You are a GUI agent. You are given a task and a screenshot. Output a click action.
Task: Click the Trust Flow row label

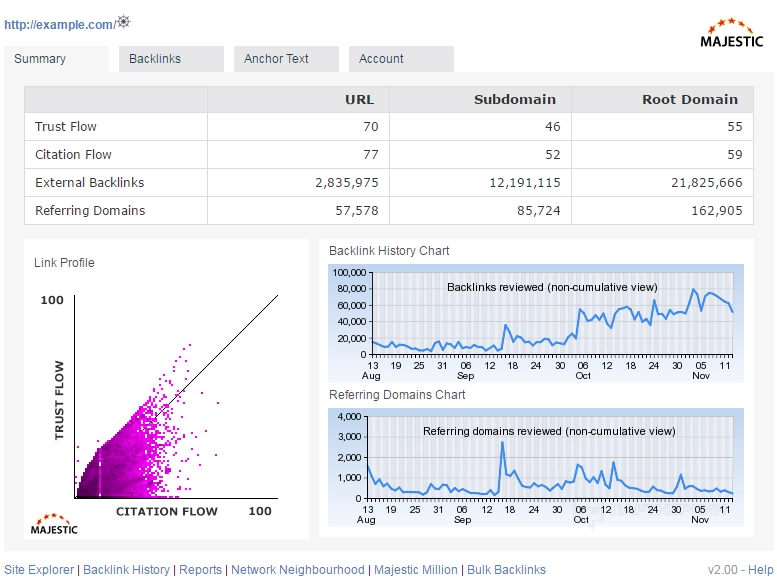pos(66,127)
